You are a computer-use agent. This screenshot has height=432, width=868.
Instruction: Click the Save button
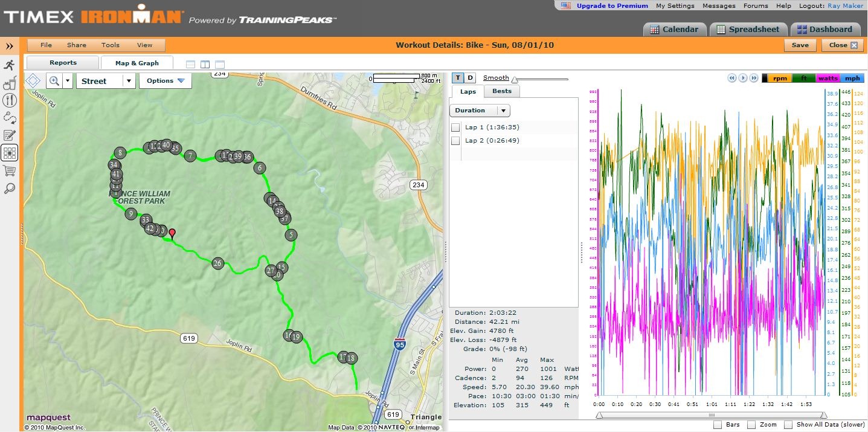point(800,45)
